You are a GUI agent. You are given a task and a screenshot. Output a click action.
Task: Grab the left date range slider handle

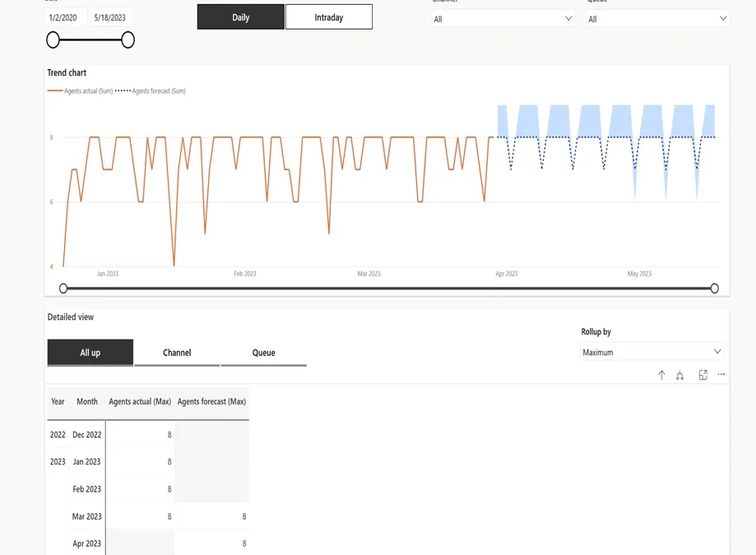(53, 40)
